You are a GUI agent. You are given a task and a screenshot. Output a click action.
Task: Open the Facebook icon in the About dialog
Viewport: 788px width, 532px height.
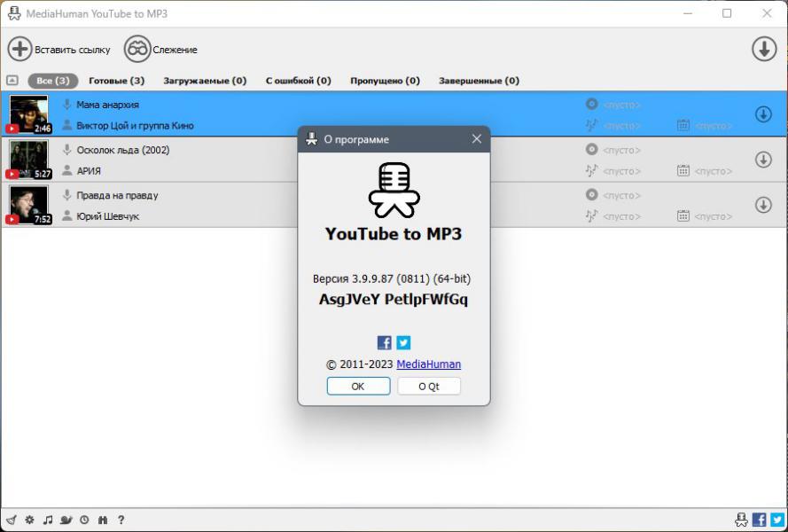[385, 342]
